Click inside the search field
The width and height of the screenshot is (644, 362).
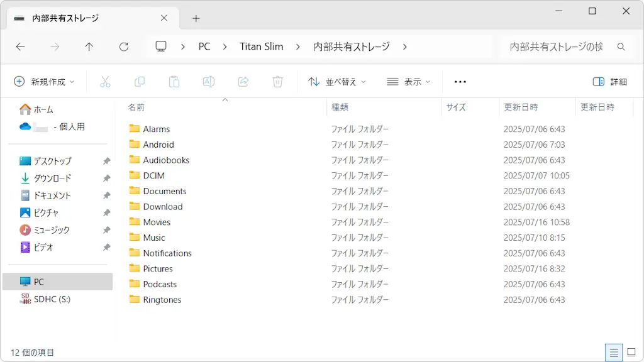(553, 47)
